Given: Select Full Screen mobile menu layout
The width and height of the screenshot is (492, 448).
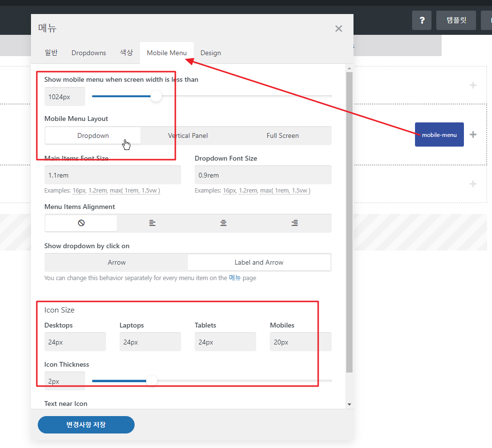Looking at the screenshot, I should click(283, 135).
